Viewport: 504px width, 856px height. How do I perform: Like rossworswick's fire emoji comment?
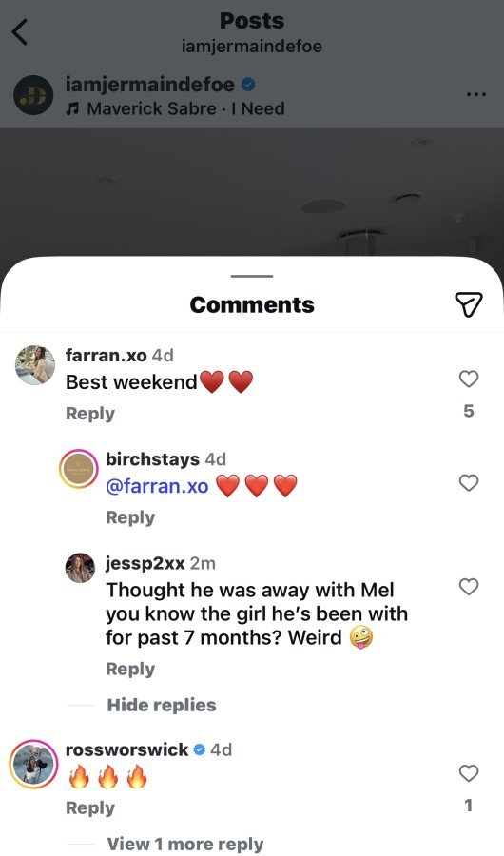pyautogui.click(x=469, y=773)
